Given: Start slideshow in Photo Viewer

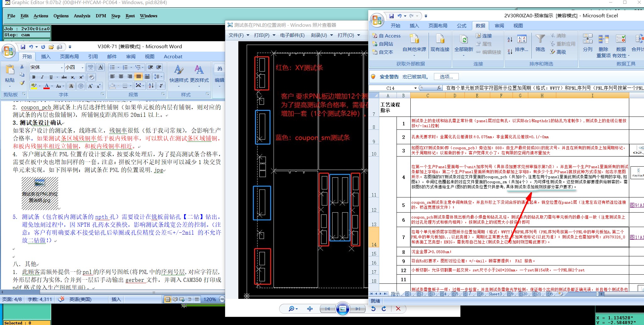Looking at the screenshot, I should click(x=343, y=309).
